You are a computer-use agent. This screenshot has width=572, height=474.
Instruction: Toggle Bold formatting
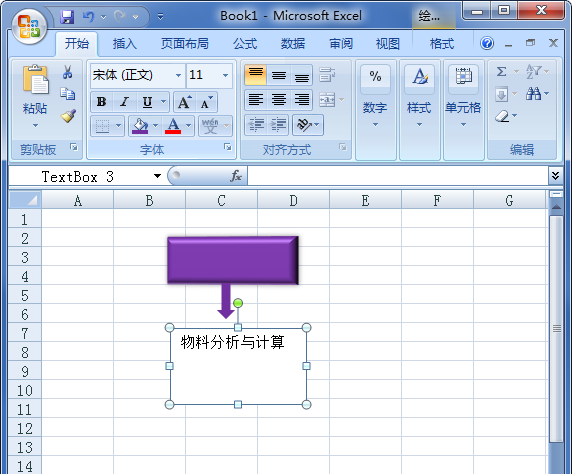click(101, 102)
